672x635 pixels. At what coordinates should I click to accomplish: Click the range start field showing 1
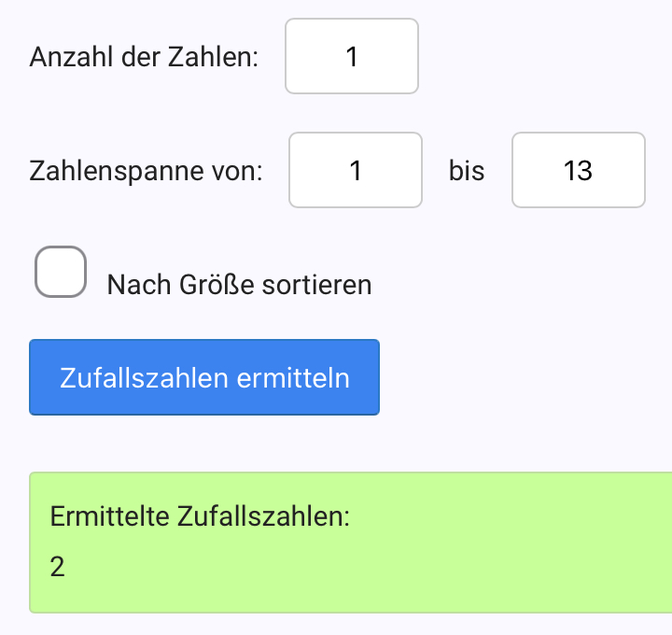tap(355, 171)
